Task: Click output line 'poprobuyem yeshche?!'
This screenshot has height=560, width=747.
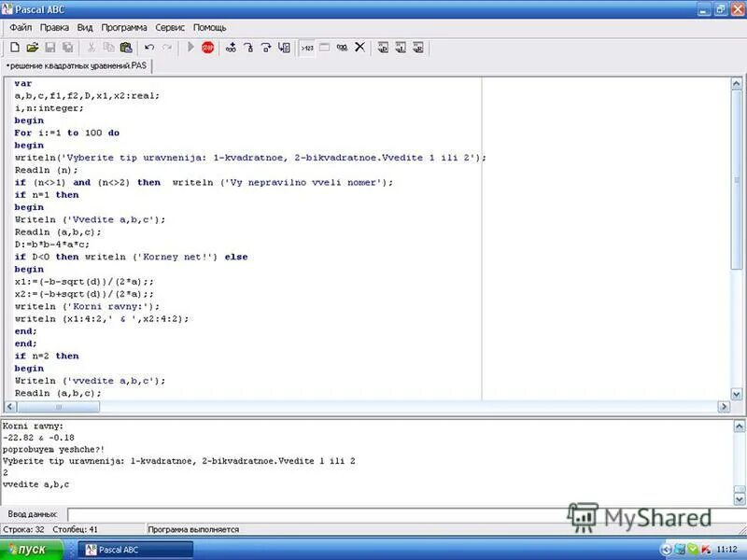Action: coord(53,449)
